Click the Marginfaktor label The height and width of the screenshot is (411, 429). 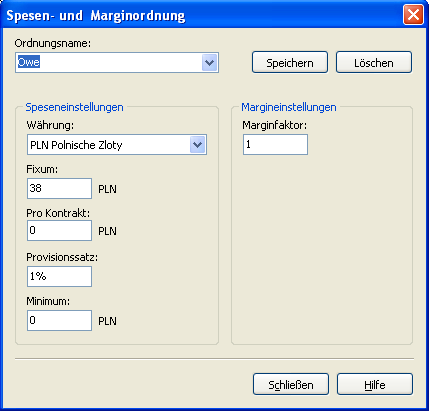point(274,125)
